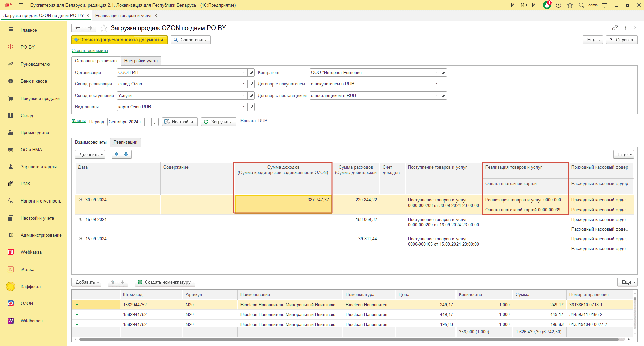
Task: Copy link to this form
Action: [615, 28]
